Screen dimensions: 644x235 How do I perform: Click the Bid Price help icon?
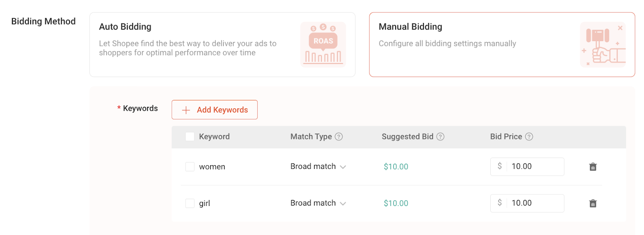529,137
